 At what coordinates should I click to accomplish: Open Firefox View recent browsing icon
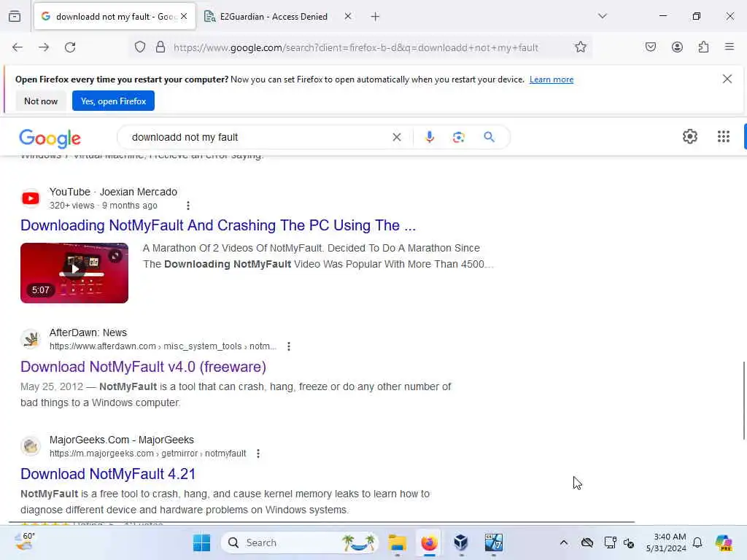[x=15, y=17]
